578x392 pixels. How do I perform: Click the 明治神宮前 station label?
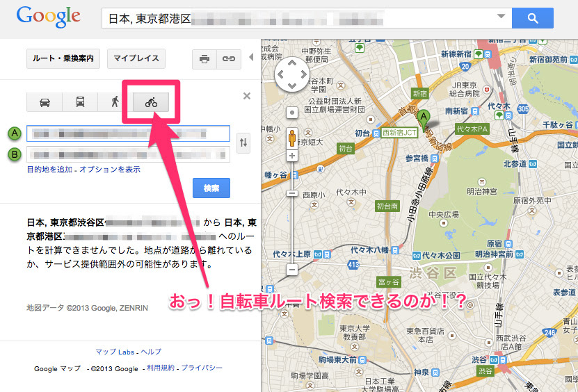tap(495, 254)
